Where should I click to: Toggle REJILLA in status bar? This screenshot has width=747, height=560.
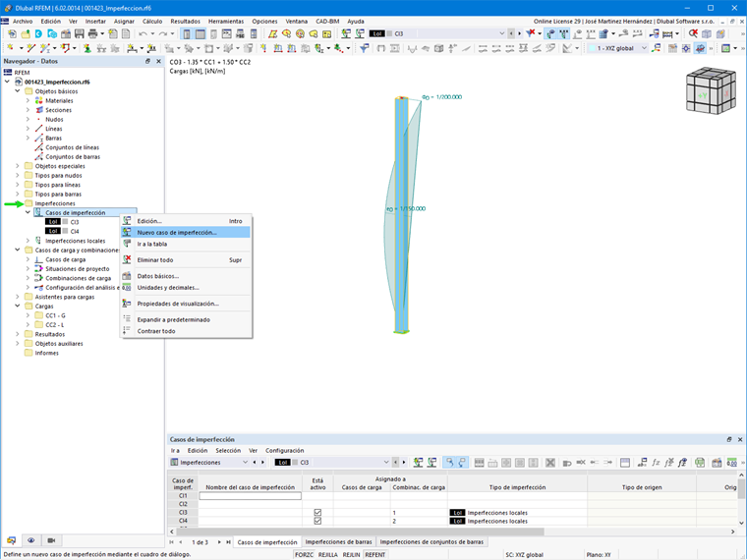(x=327, y=555)
